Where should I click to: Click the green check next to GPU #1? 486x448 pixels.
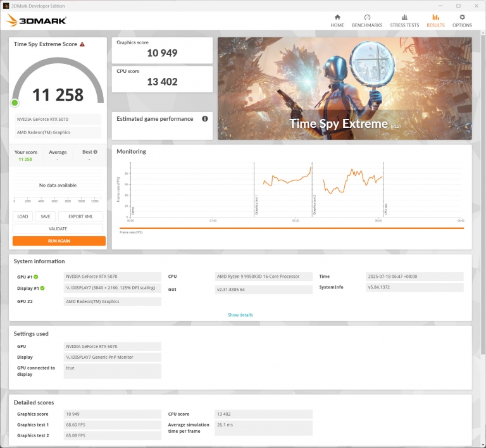pyautogui.click(x=36, y=277)
